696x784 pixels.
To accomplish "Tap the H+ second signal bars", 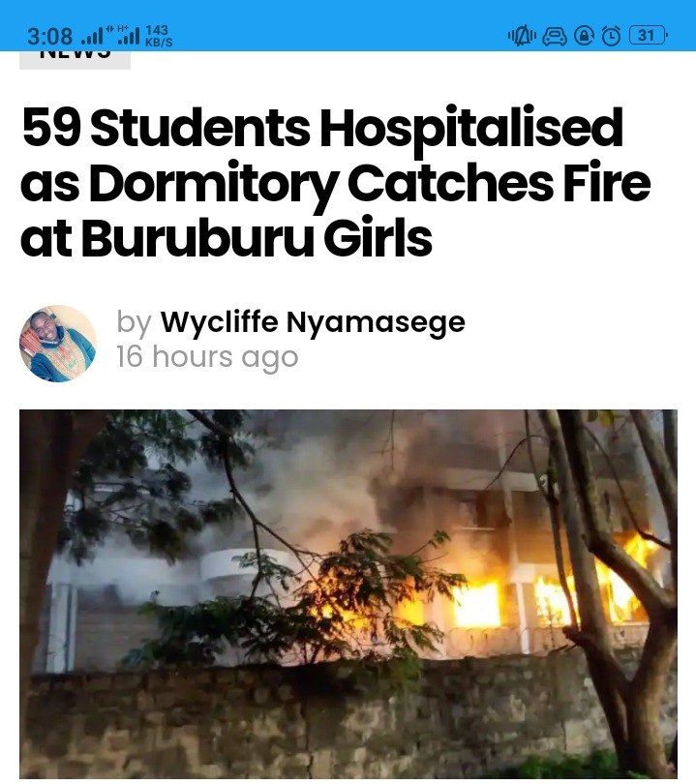I will [128, 35].
